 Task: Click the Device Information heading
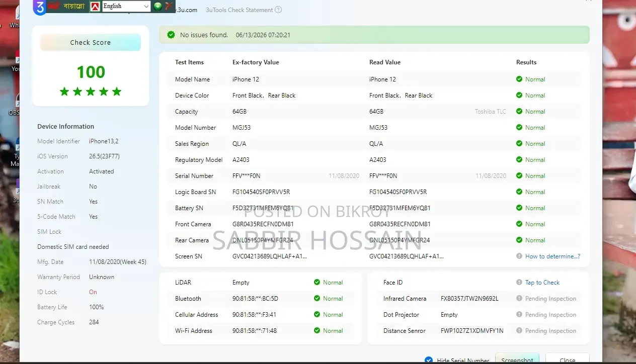tap(65, 127)
